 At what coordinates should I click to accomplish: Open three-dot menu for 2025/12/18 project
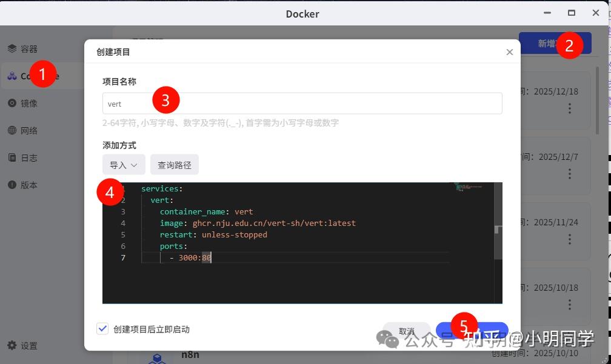[570, 108]
